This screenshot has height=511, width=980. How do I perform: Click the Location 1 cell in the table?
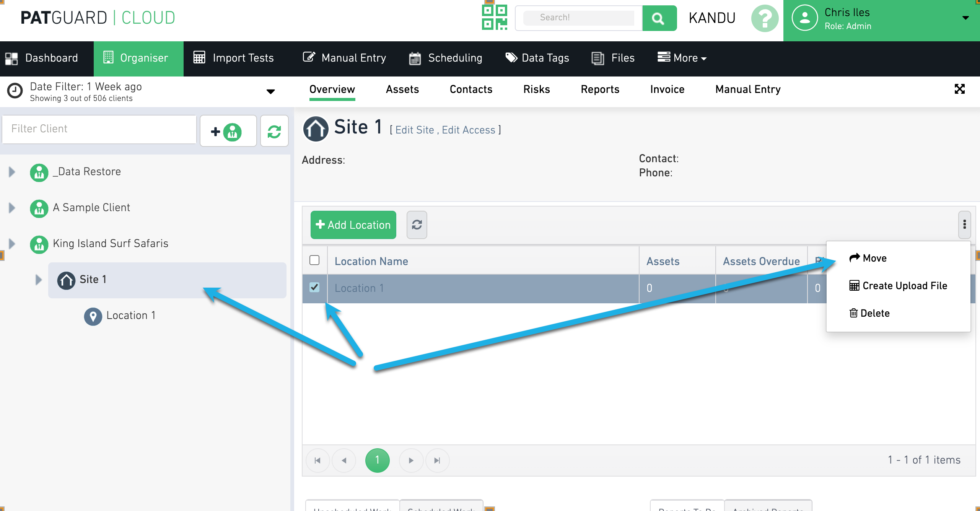483,288
